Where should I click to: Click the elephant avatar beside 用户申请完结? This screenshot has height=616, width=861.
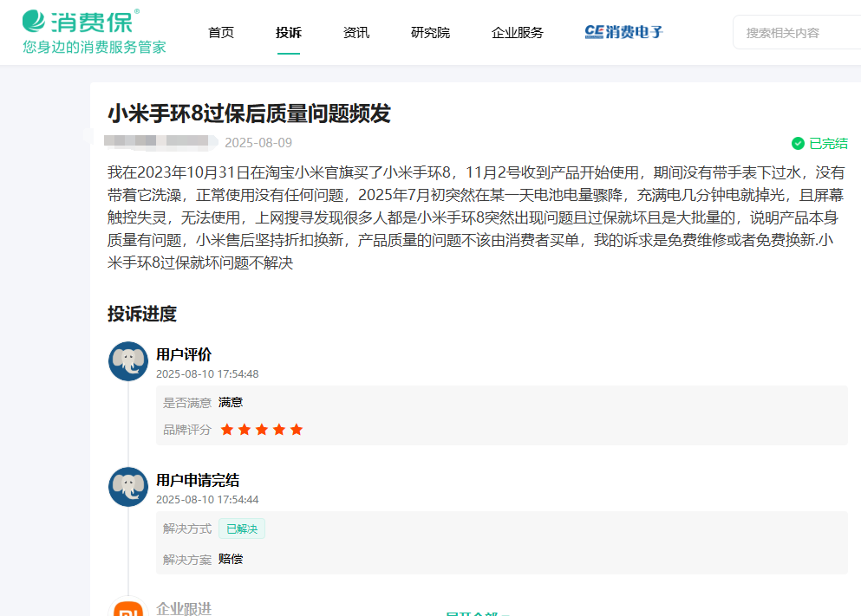(128, 487)
